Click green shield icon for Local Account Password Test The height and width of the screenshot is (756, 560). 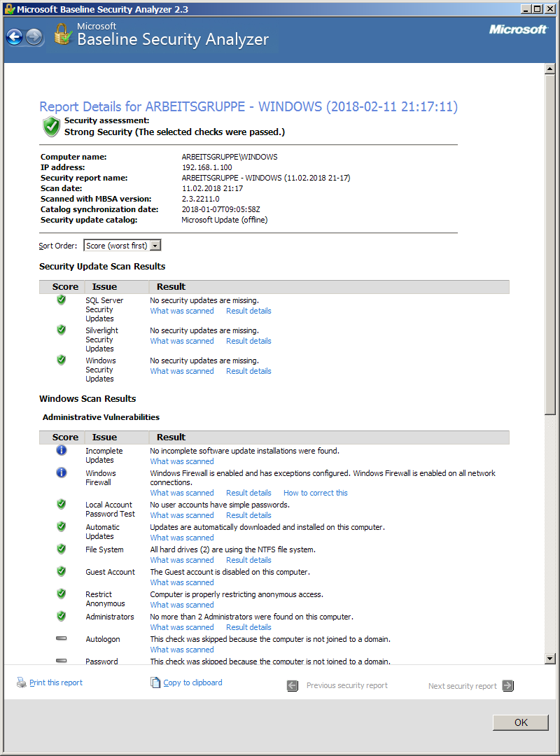(x=62, y=504)
